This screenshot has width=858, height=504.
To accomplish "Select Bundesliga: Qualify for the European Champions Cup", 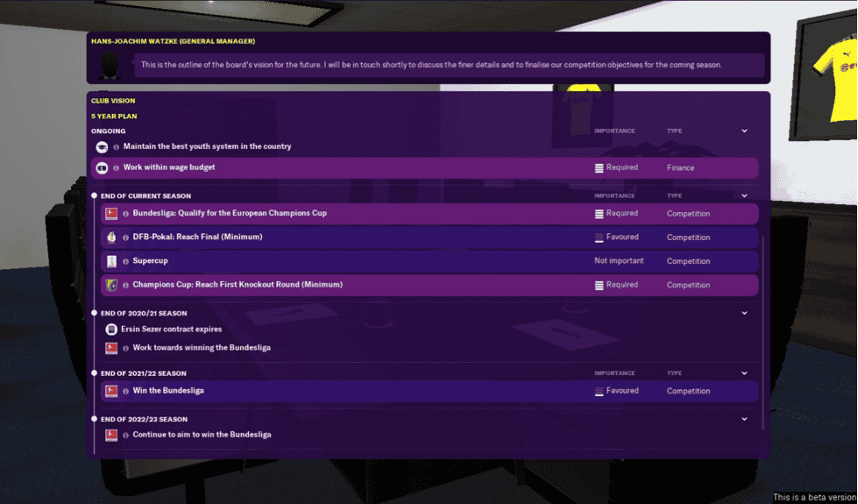I will [429, 213].
